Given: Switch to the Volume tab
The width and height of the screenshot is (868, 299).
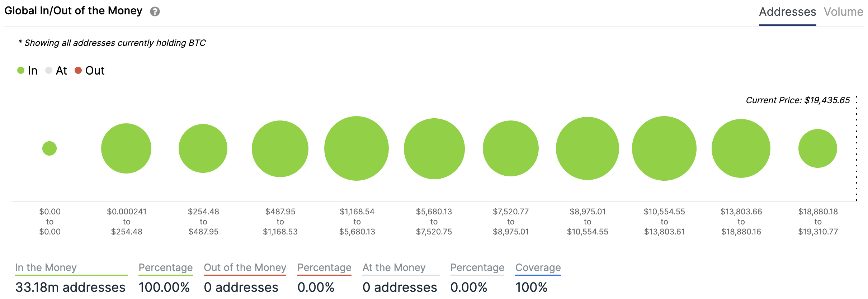Looking at the screenshot, I should pyautogui.click(x=843, y=12).
